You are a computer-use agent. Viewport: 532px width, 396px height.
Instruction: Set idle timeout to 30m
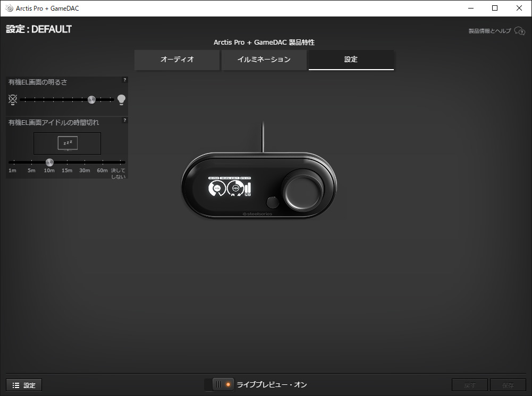pos(85,170)
